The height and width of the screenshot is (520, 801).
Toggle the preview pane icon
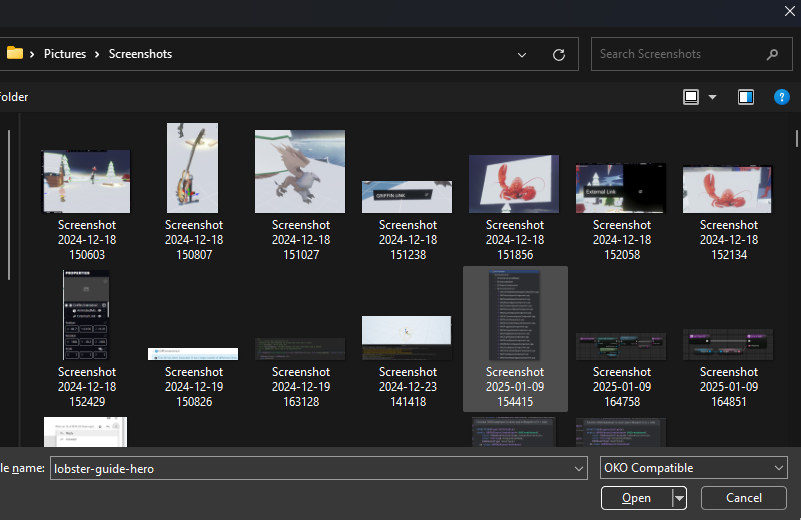click(746, 97)
